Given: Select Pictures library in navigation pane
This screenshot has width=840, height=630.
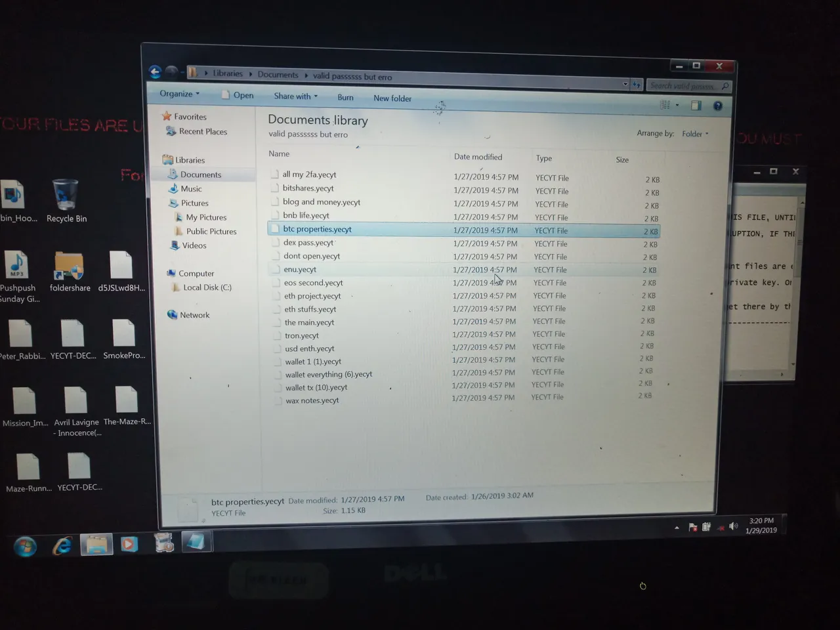Looking at the screenshot, I should (189, 203).
